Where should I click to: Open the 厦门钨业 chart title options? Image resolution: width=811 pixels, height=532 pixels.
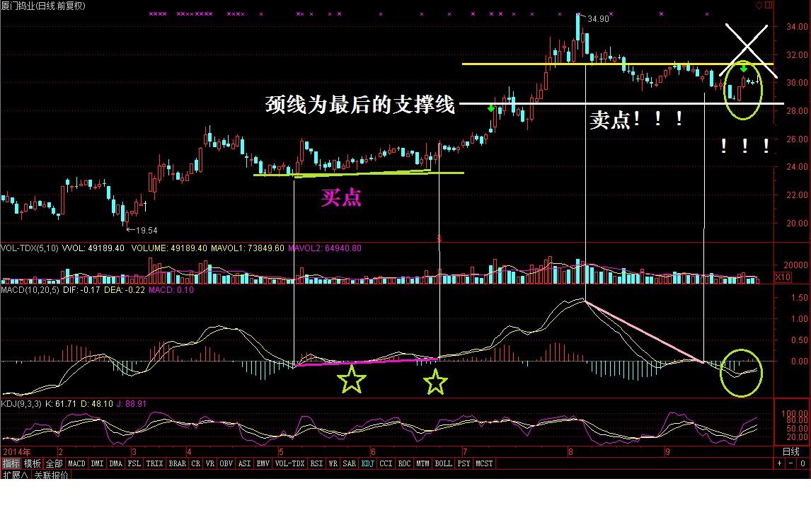(x=43, y=6)
